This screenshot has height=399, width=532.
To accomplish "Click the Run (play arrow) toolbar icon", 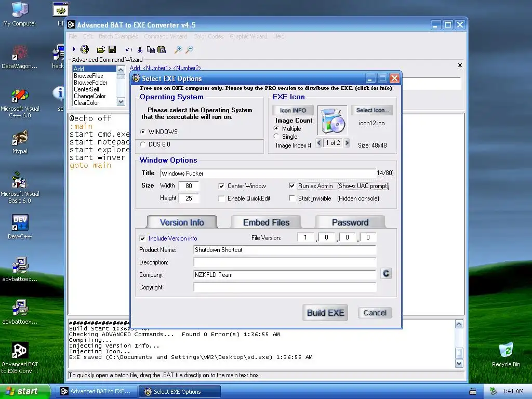I will tap(74, 49).
